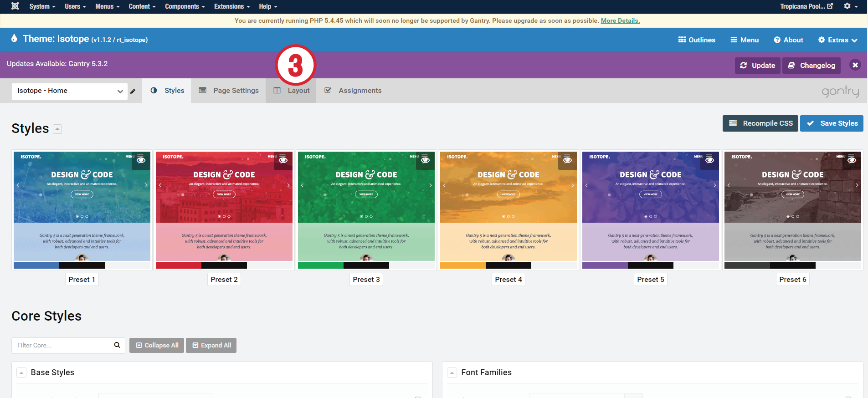The image size is (868, 398).
Task: Collapse the Styles section
Action: [x=57, y=129]
